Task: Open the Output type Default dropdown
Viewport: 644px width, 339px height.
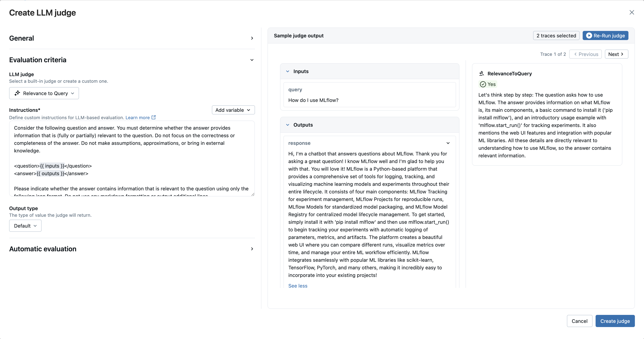Action: tap(25, 225)
